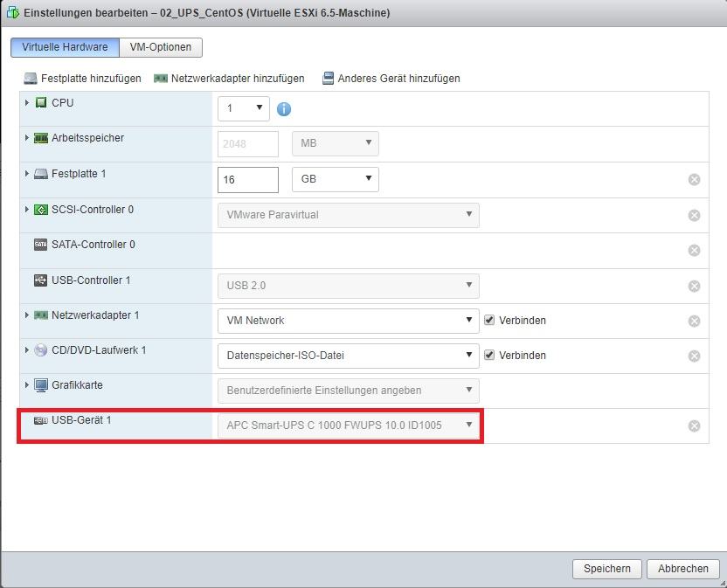The width and height of the screenshot is (727, 588).
Task: Expand the Netzwerkadapter 1 row
Action: [27, 315]
